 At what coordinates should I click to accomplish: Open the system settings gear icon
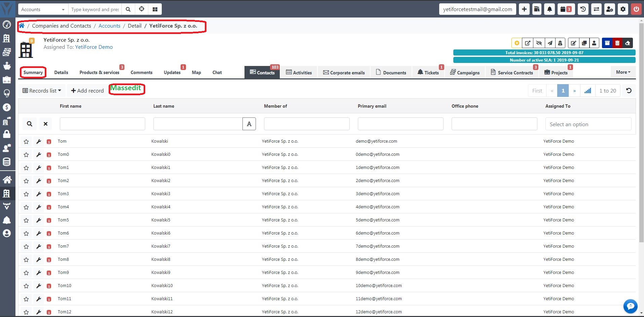pos(623,9)
